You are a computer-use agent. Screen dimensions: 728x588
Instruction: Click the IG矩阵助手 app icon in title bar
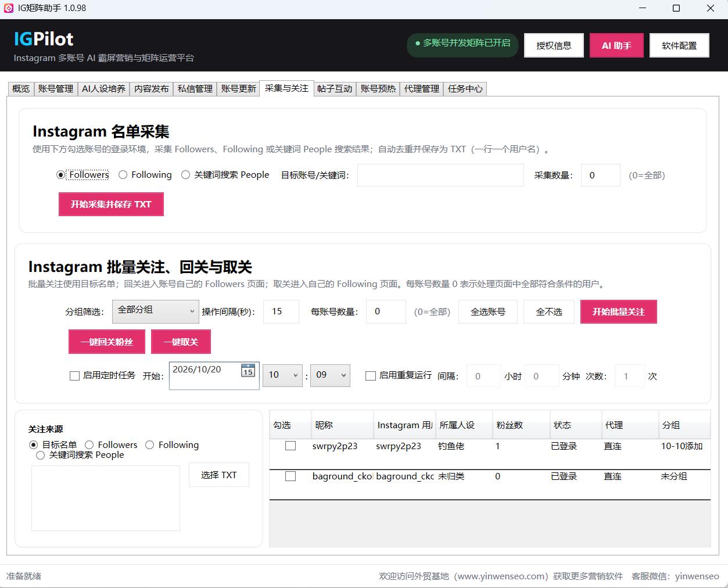pyautogui.click(x=9, y=8)
